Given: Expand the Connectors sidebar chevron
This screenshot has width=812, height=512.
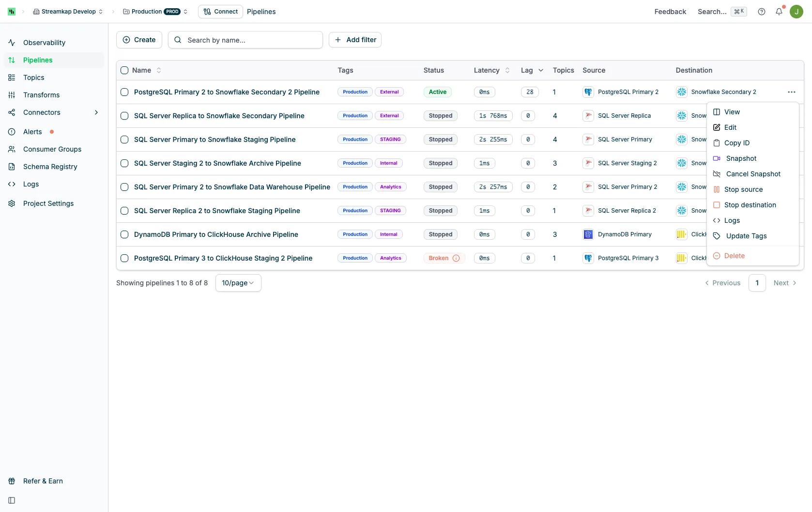Looking at the screenshot, I should click(x=96, y=112).
